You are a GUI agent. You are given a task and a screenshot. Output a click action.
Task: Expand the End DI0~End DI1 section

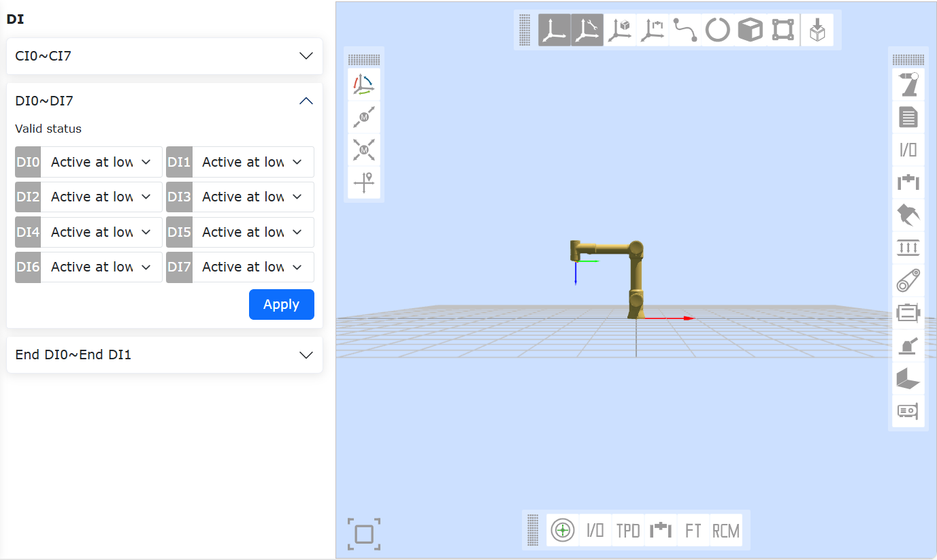click(x=165, y=355)
